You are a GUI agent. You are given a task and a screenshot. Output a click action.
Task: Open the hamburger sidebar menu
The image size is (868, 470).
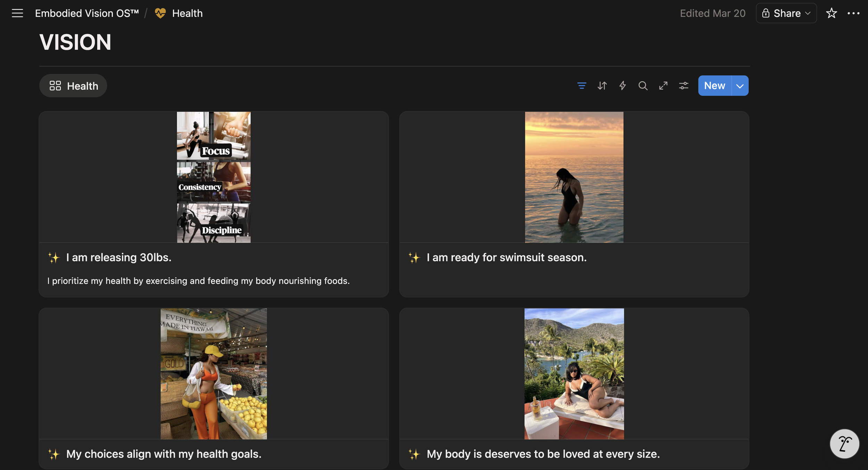tap(17, 13)
